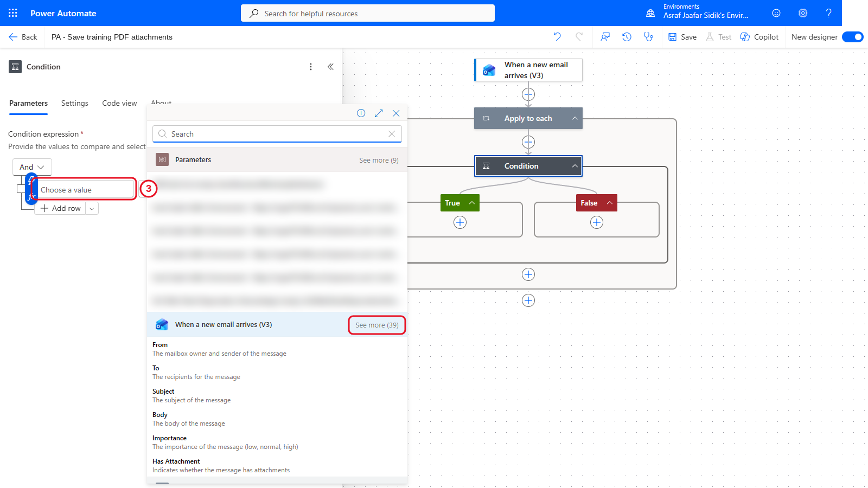Collapse the Apply to each card
The width and height of the screenshot is (868, 488).
click(x=575, y=118)
